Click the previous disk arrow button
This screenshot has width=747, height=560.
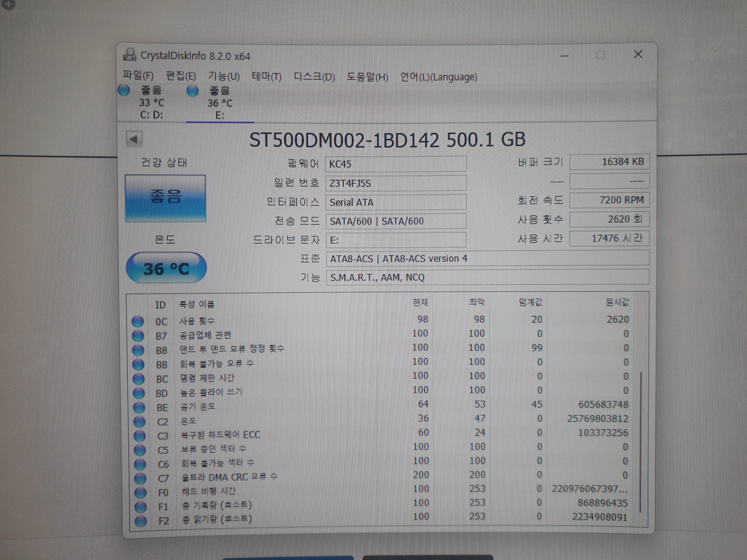tap(134, 139)
